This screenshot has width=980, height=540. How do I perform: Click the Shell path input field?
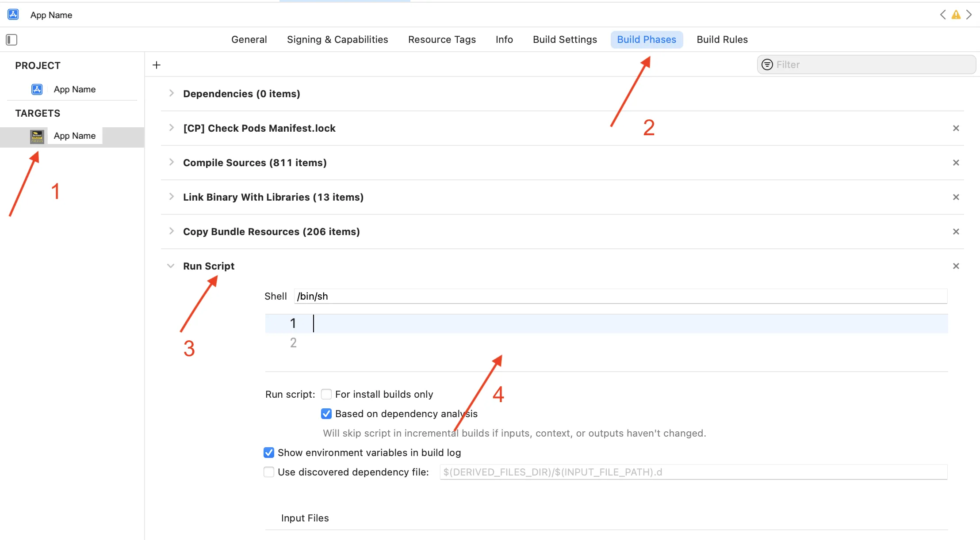point(619,296)
